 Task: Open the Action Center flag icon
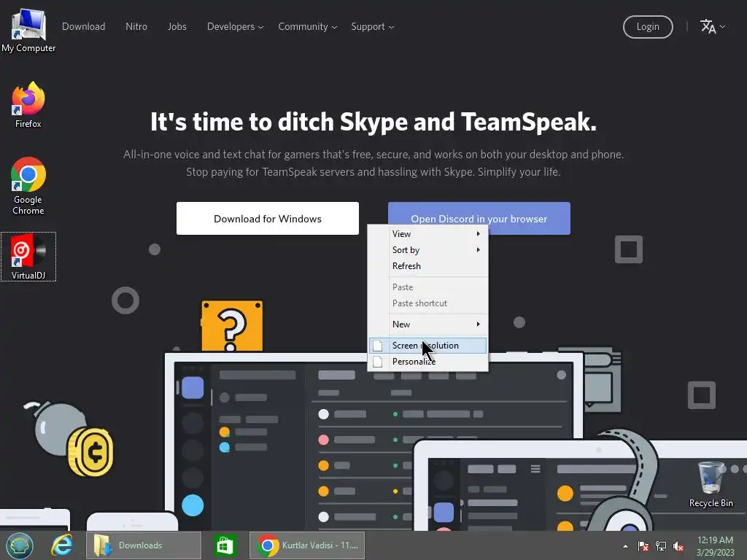643,546
